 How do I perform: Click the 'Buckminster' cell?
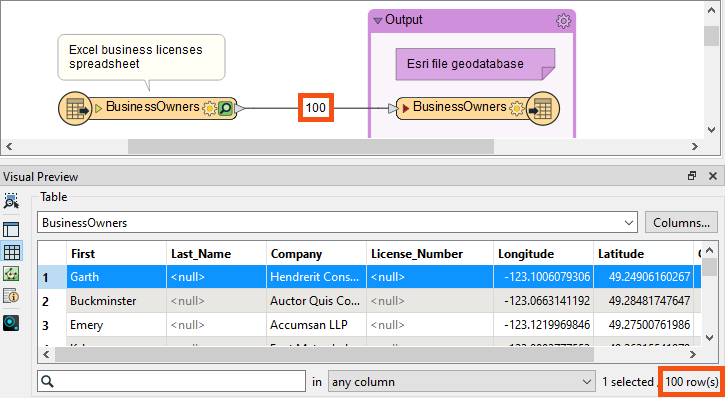117,301
